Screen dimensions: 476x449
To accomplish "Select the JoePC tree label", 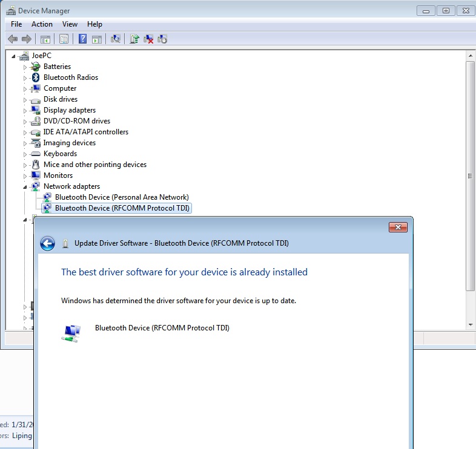I will click(42, 56).
